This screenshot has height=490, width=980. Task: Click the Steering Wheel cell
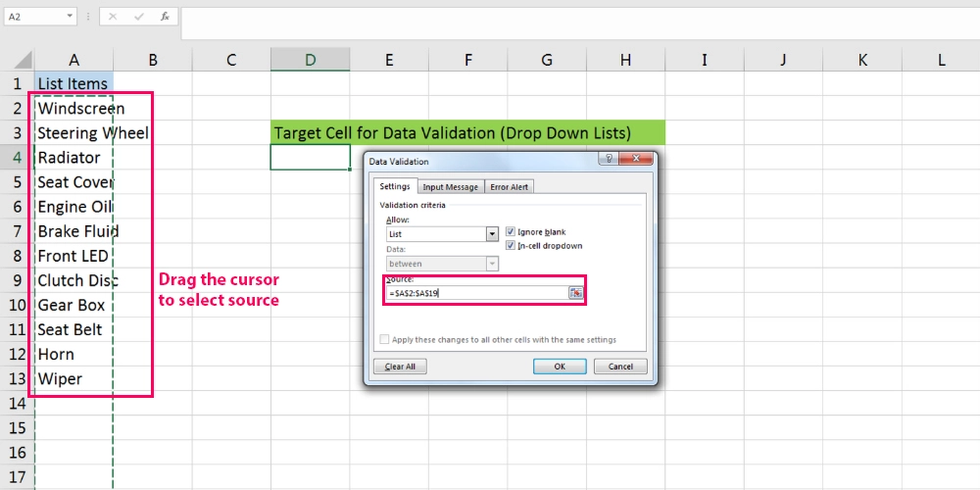pyautogui.click(x=73, y=132)
